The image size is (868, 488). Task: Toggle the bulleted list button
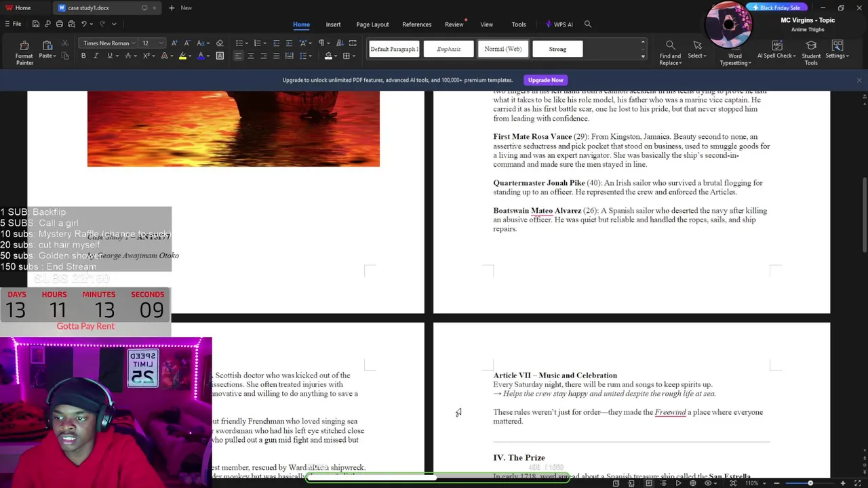click(x=239, y=43)
